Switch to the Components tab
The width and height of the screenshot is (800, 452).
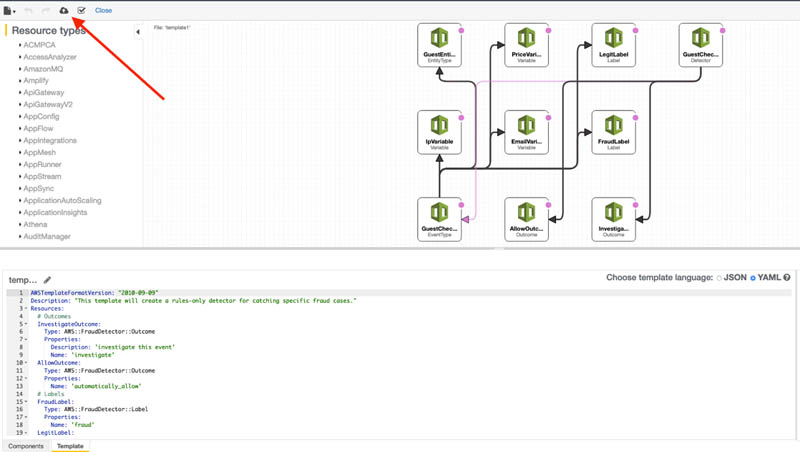(26, 446)
